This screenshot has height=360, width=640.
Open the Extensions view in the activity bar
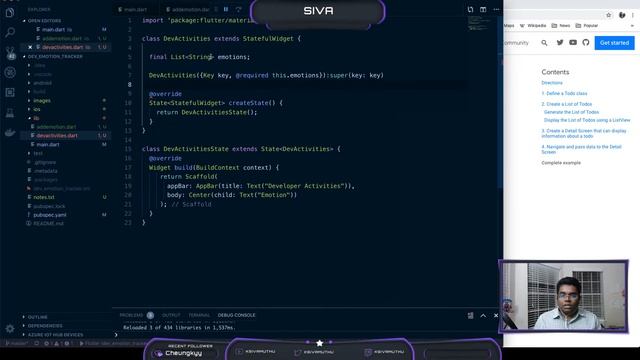point(10,93)
